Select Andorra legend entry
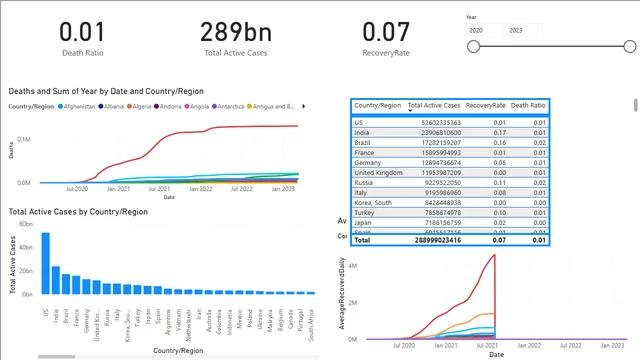The height and width of the screenshot is (360, 640). coord(167,107)
